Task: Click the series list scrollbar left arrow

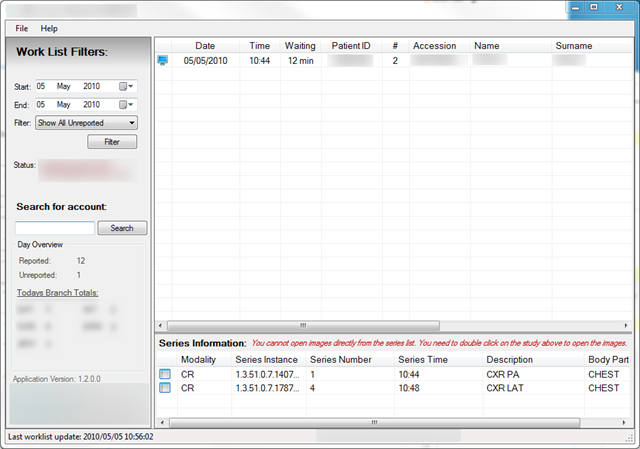Action: tap(162, 422)
